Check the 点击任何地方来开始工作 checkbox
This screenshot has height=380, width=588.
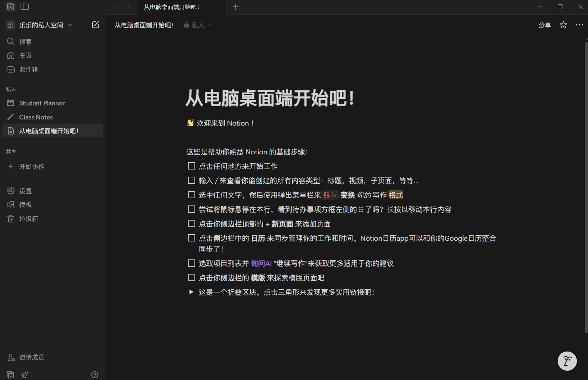coord(192,166)
